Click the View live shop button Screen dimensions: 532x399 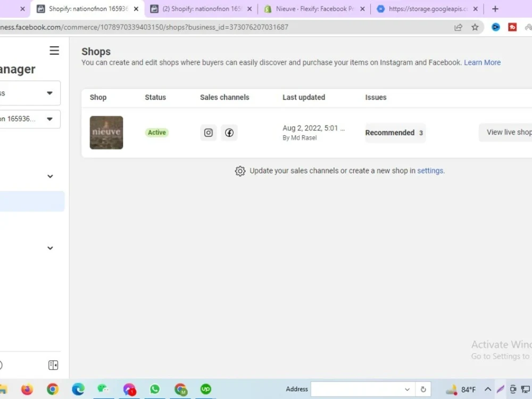click(505, 132)
